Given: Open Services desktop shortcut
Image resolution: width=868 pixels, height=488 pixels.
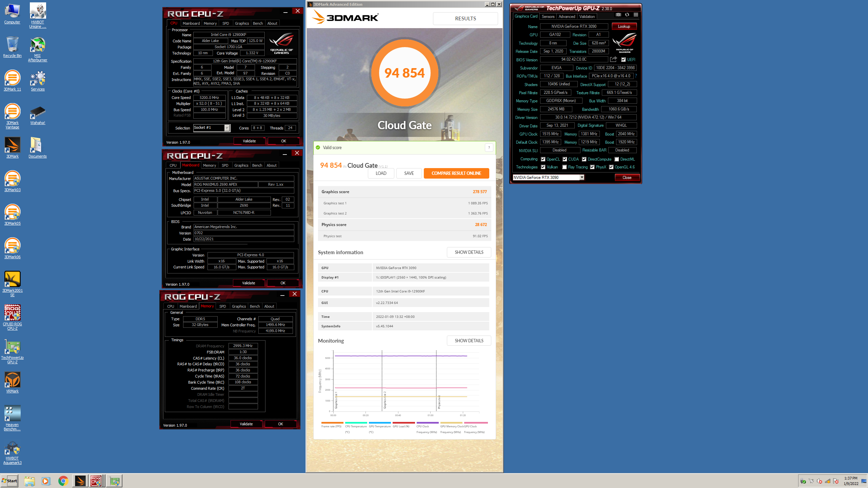Looking at the screenshot, I should click(x=38, y=80).
